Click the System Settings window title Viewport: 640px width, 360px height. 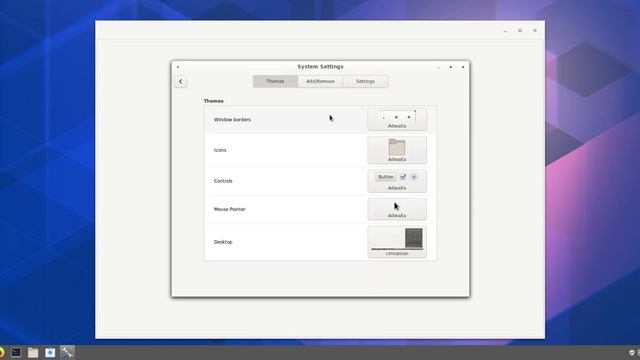320,67
